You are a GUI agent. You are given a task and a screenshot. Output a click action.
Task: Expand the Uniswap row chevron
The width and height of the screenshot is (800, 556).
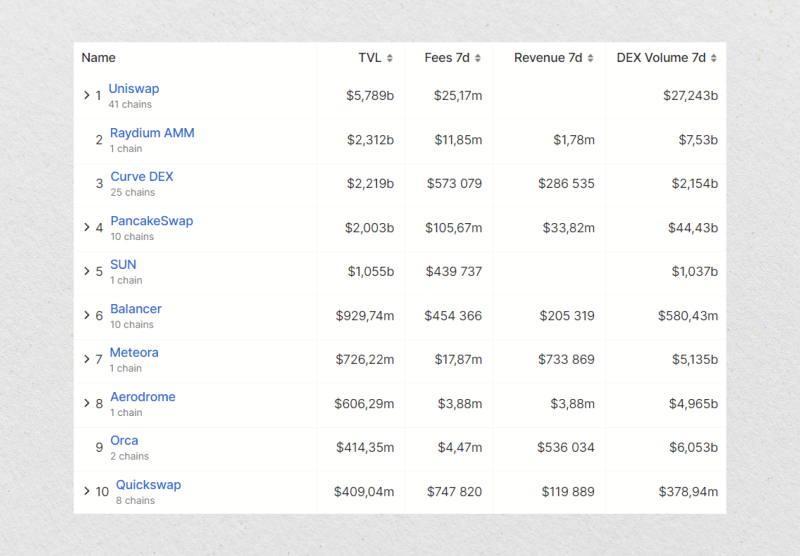click(x=87, y=95)
